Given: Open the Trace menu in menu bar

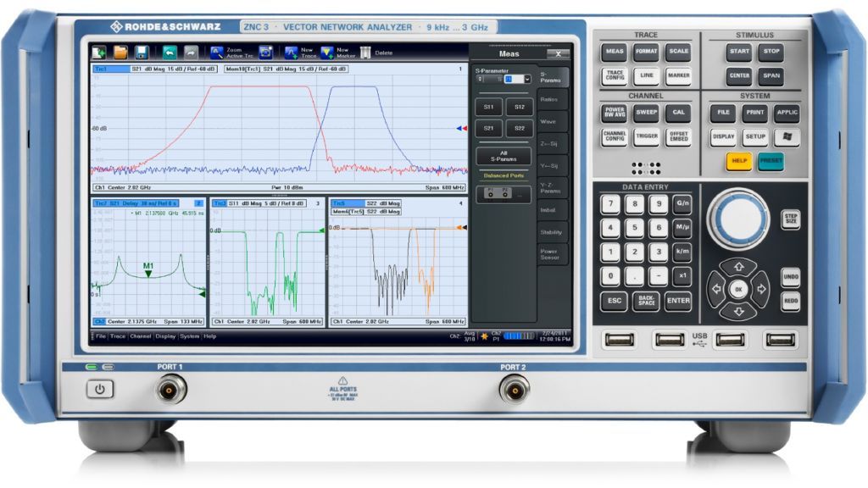Looking at the screenshot, I should (117, 336).
